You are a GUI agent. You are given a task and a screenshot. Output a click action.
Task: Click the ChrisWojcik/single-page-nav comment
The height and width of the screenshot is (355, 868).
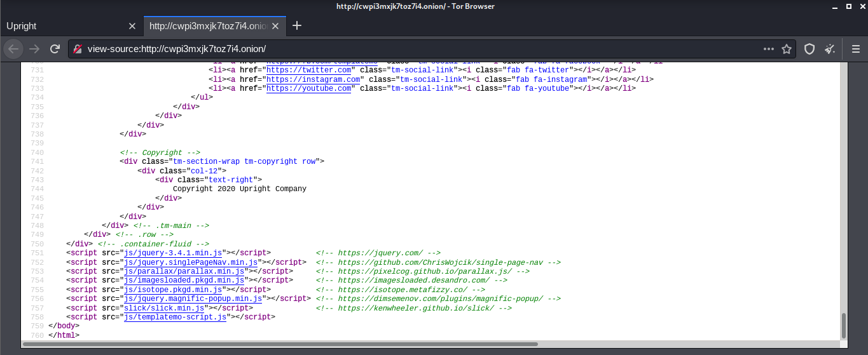click(438, 262)
